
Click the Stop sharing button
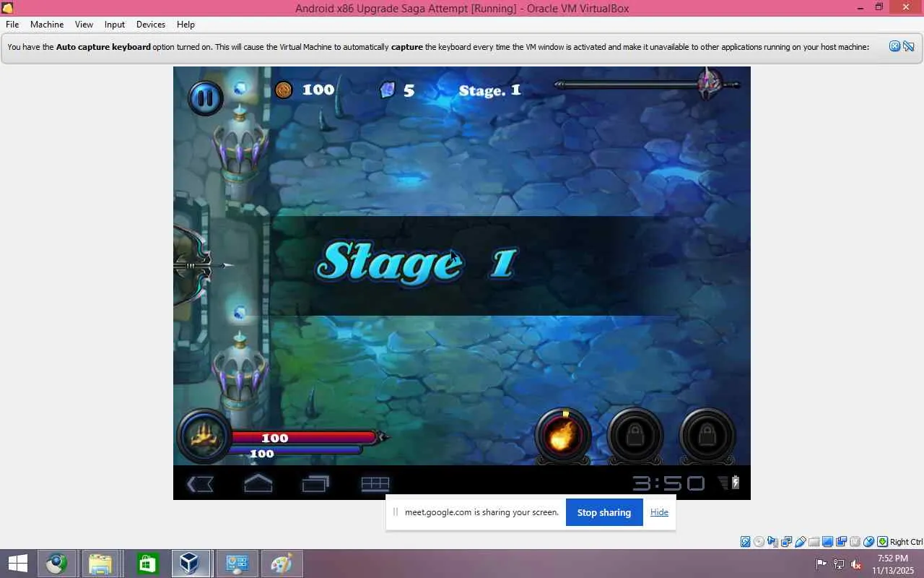604,512
